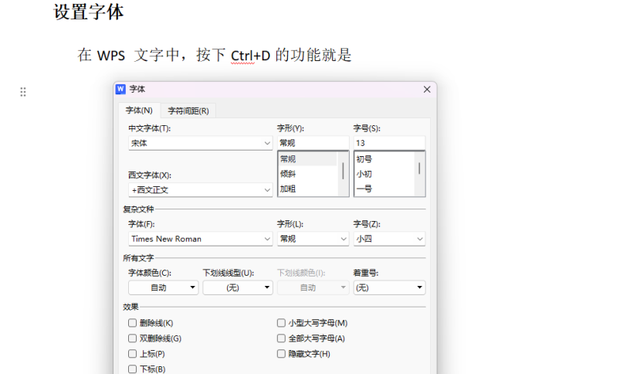The width and height of the screenshot is (640, 374).
Task: Switch to the 字符间距(R) tab
Action: coord(188,111)
